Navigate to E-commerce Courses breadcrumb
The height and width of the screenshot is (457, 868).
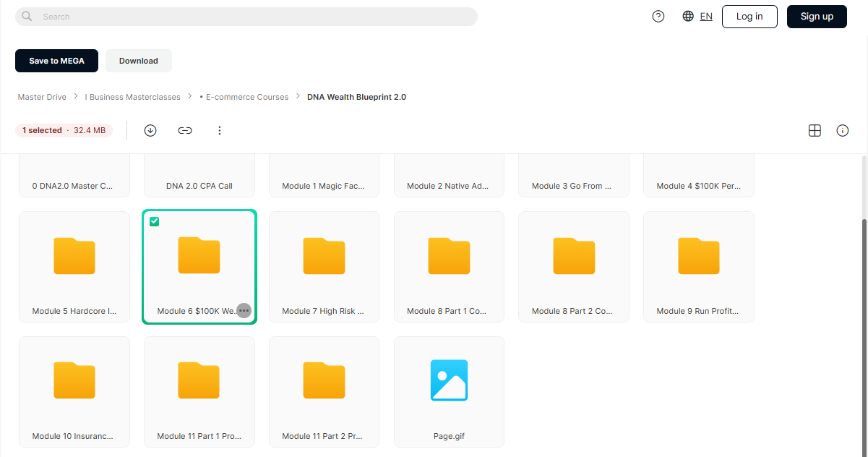pyautogui.click(x=244, y=97)
